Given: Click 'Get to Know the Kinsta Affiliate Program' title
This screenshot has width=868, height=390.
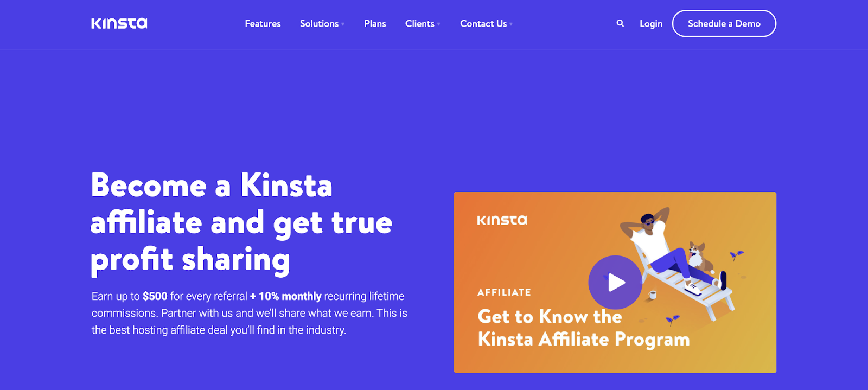Looking at the screenshot, I should [x=584, y=328].
